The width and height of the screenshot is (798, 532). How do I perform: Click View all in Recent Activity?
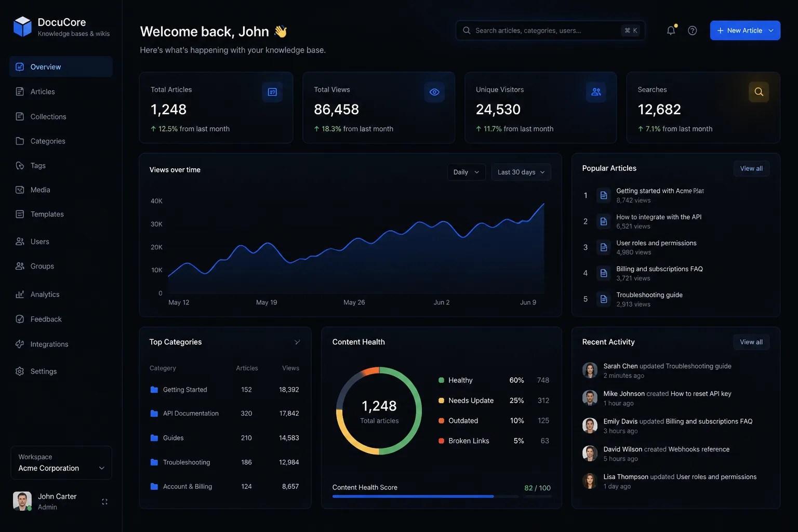751,342
